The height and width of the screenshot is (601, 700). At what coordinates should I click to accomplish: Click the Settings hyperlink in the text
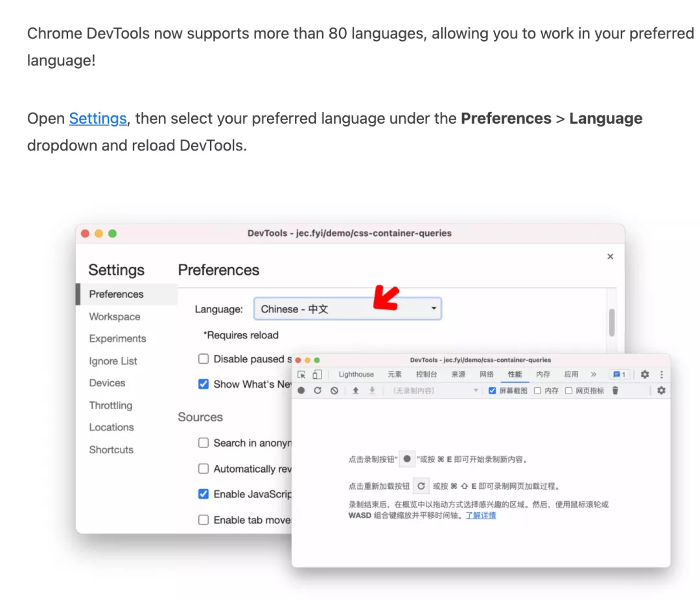point(97,119)
